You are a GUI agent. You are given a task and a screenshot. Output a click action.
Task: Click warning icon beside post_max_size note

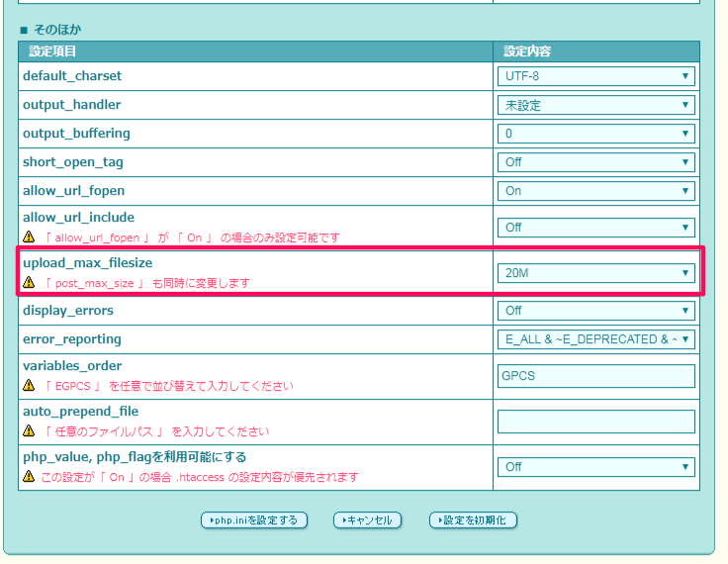(29, 283)
